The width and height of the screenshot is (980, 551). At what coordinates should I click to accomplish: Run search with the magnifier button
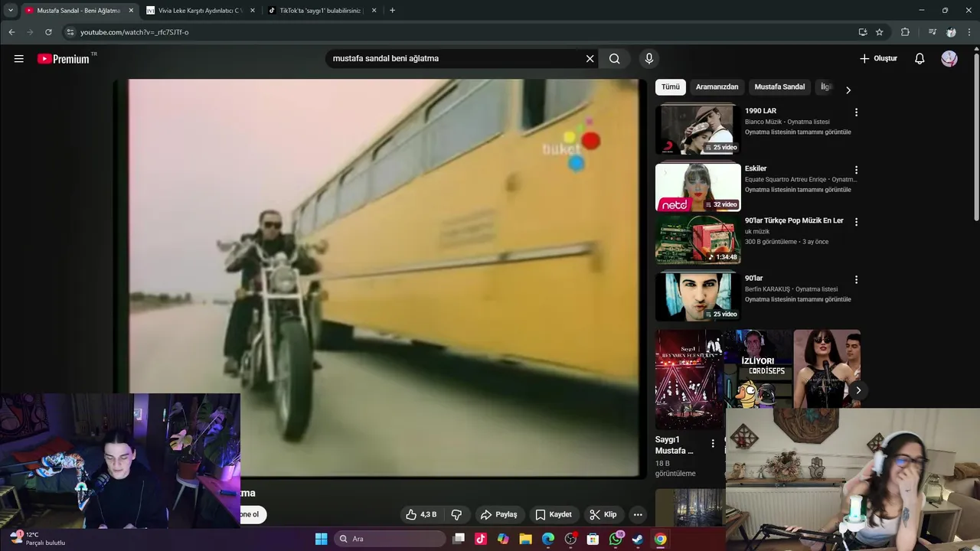614,58
